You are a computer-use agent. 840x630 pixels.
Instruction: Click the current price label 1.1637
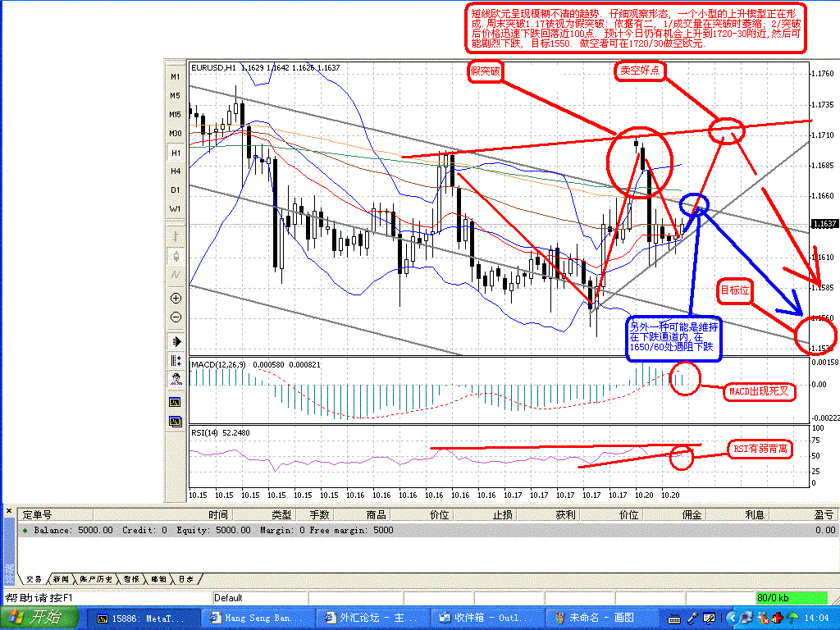pos(824,224)
